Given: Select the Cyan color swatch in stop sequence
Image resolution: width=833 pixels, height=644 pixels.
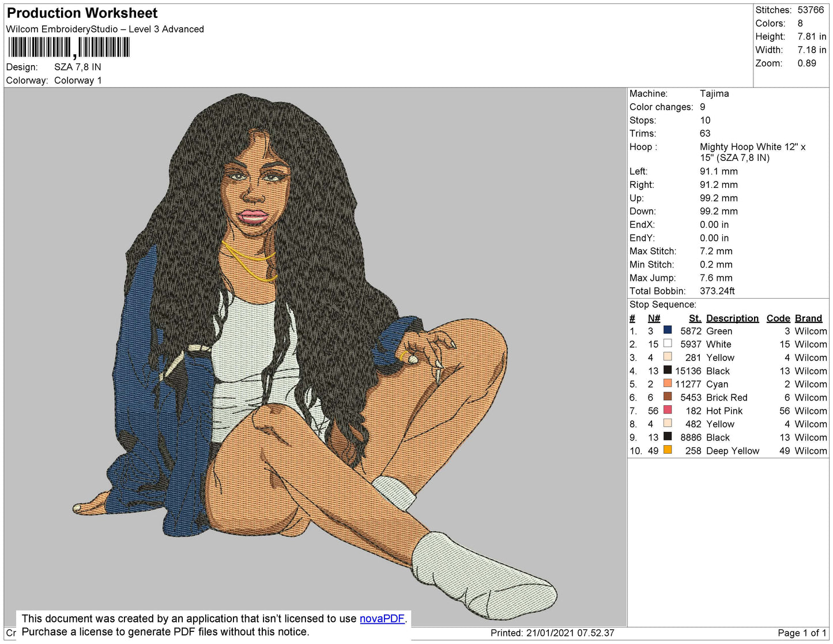Looking at the screenshot, I should [668, 384].
